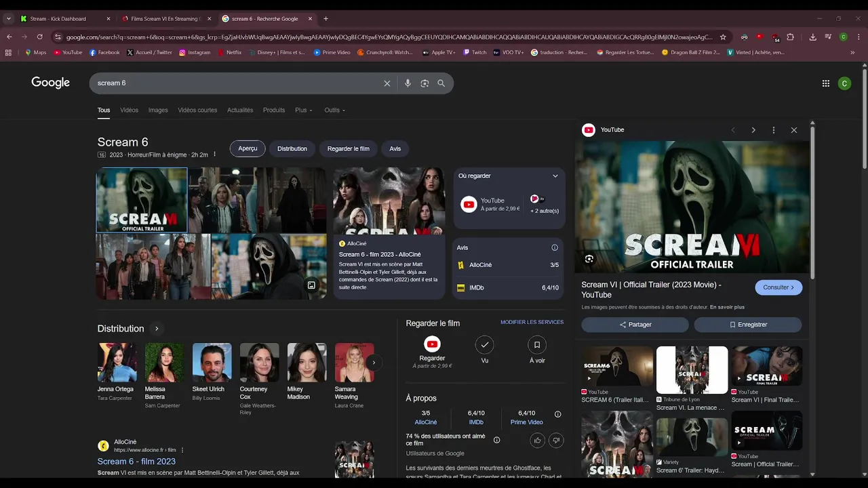Screen dimensions: 868x488
Task: Open Jenna Ortega cast photo
Action: pos(117,363)
